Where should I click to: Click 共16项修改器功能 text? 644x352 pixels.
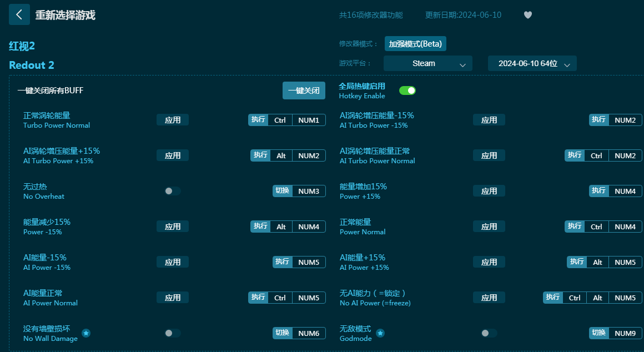pos(371,15)
